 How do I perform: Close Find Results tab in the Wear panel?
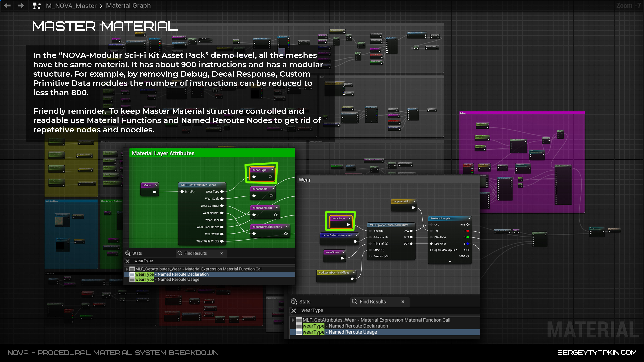pos(403,302)
